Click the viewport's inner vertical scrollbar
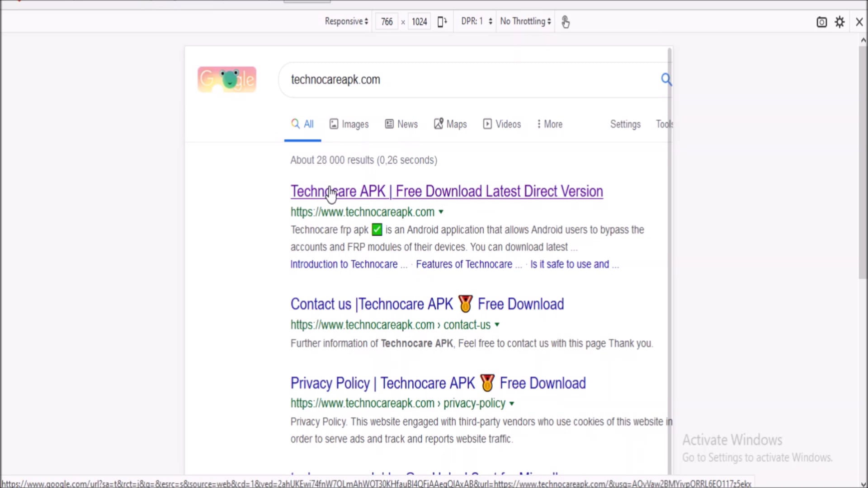The image size is (868, 488). [x=670, y=260]
